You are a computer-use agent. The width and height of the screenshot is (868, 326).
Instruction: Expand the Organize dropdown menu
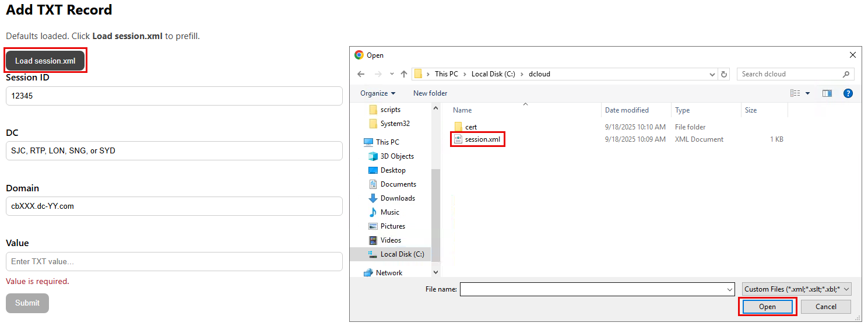378,93
